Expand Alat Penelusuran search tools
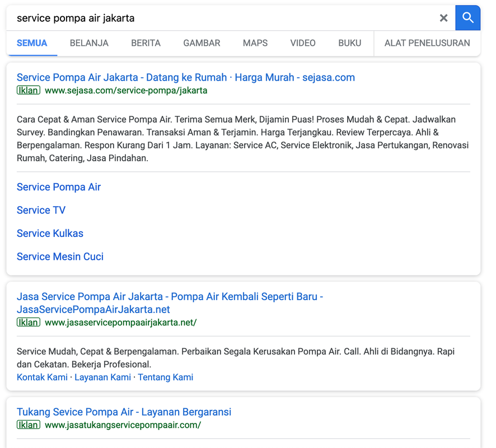The height and width of the screenshot is (448, 496). click(x=427, y=43)
